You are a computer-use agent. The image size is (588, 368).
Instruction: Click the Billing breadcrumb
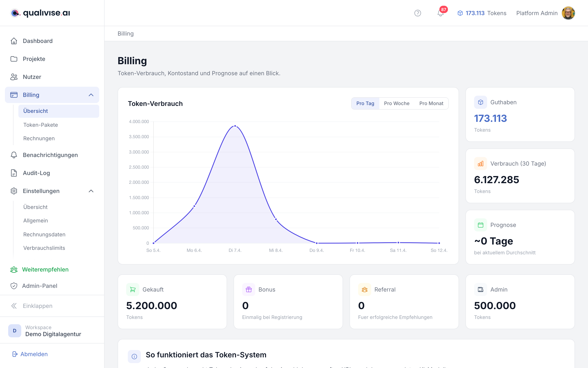[x=126, y=34]
